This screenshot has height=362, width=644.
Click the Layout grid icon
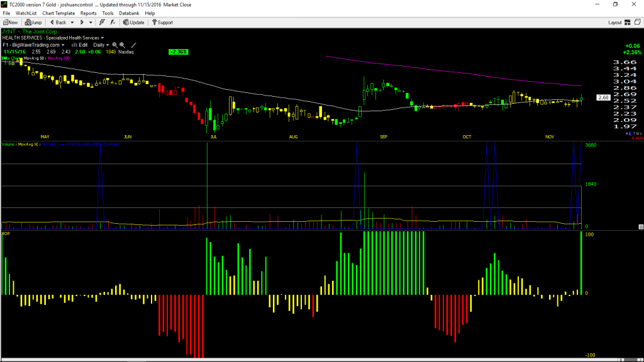click(x=628, y=23)
